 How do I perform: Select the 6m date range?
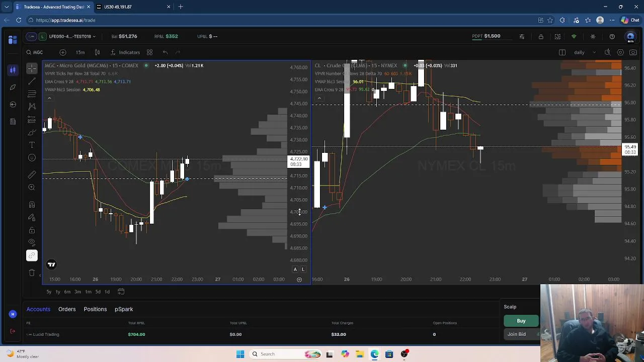pyautogui.click(x=67, y=292)
